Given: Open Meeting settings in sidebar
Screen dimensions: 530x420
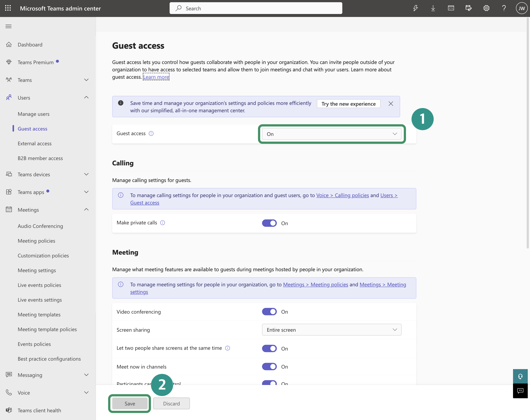Looking at the screenshot, I should click(37, 270).
